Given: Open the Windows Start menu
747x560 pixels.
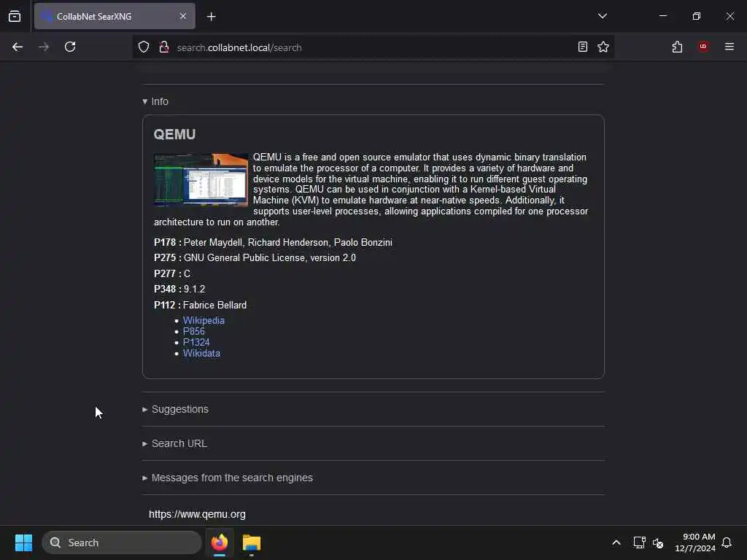Looking at the screenshot, I should (23, 542).
